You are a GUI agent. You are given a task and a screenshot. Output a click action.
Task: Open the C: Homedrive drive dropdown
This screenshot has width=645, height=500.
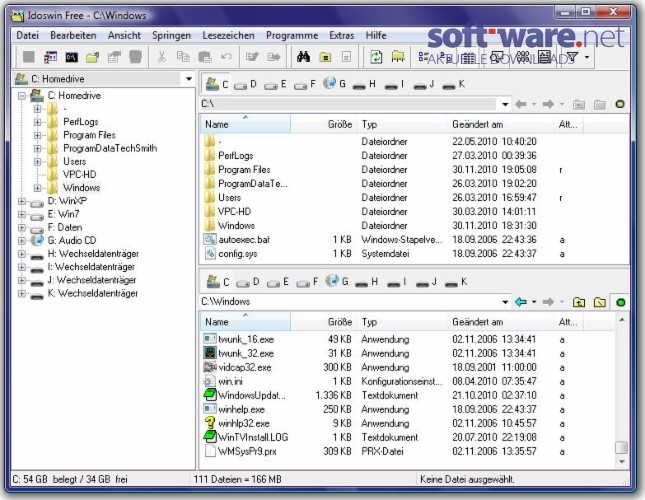point(188,79)
